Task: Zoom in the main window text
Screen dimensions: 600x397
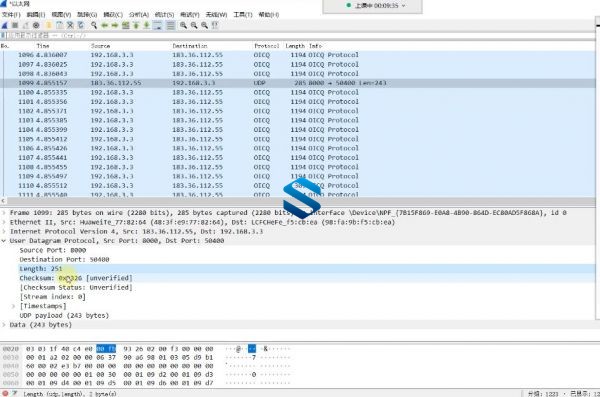Action: 184,25
